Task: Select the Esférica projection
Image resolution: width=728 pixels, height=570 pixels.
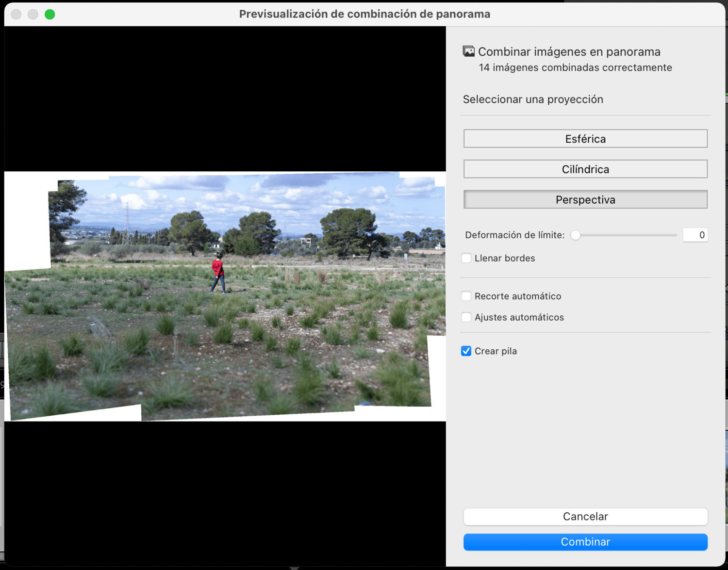Action: 585,139
